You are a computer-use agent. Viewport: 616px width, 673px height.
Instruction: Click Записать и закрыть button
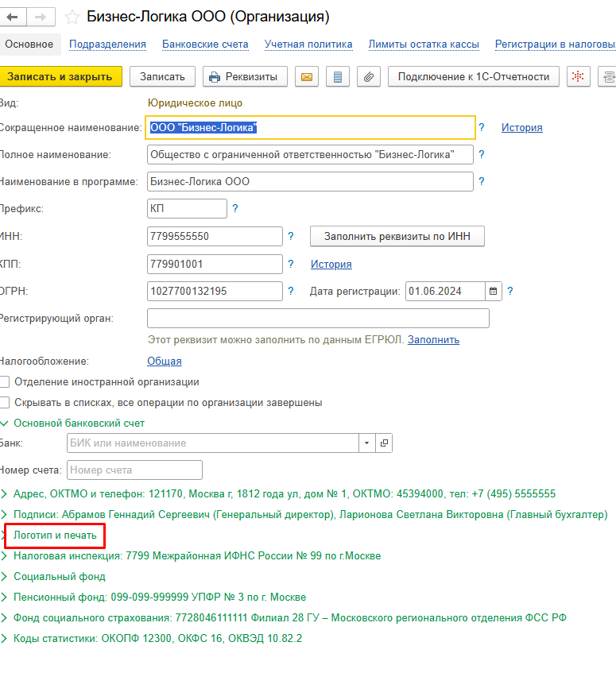tap(60, 77)
